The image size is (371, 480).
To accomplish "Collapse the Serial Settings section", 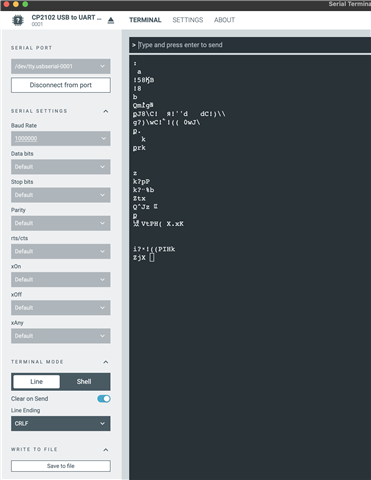I will coord(106,111).
